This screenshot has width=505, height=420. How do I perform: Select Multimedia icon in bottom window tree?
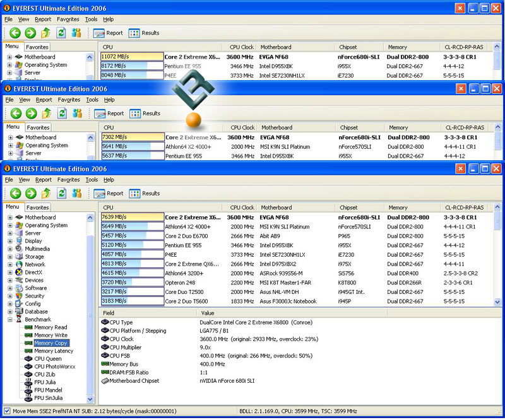[x=20, y=248]
